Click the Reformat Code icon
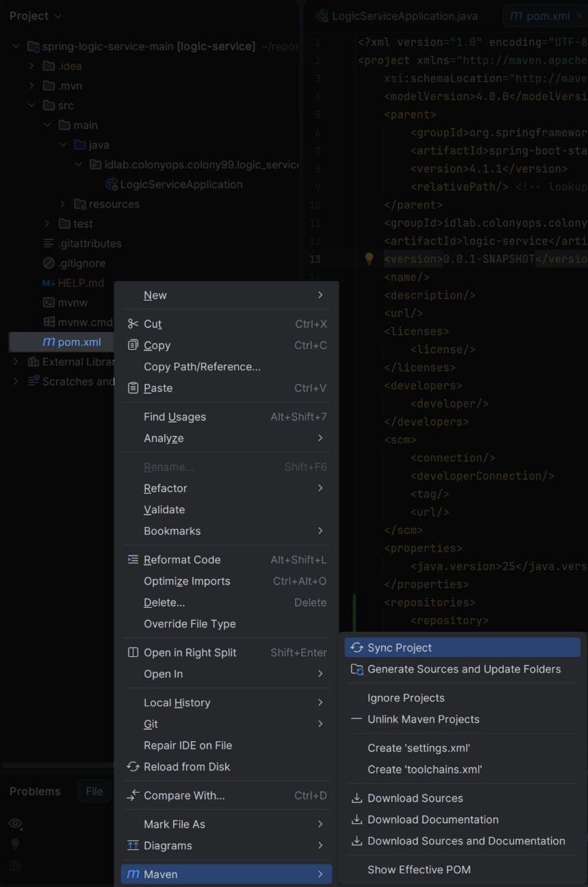The image size is (588, 887). tap(133, 559)
